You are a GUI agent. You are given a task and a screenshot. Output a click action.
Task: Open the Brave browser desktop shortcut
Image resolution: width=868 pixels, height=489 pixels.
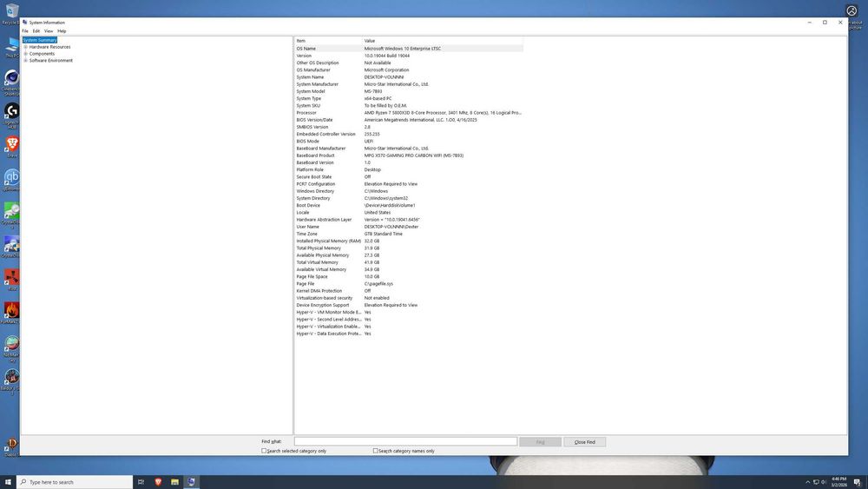(11, 144)
